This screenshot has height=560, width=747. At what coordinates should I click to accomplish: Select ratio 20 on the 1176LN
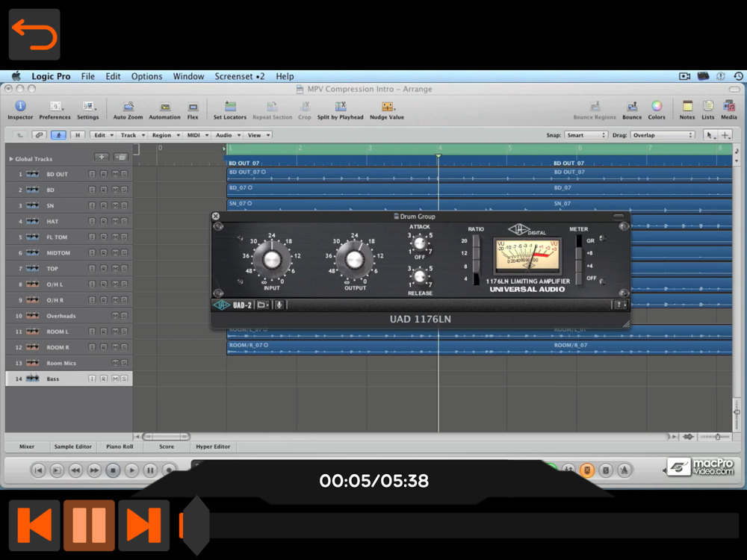click(476, 241)
